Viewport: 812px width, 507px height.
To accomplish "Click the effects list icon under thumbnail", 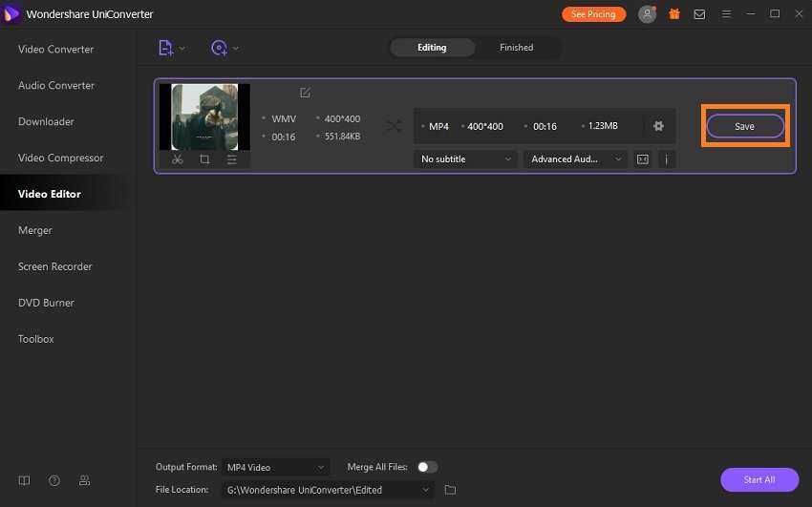I will (x=232, y=159).
